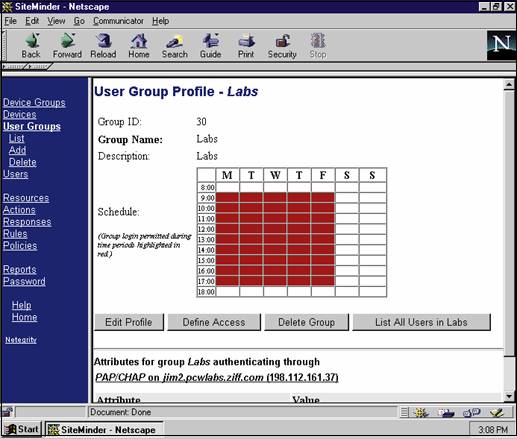
Task: Click the Edit Profile button
Action: tap(129, 322)
